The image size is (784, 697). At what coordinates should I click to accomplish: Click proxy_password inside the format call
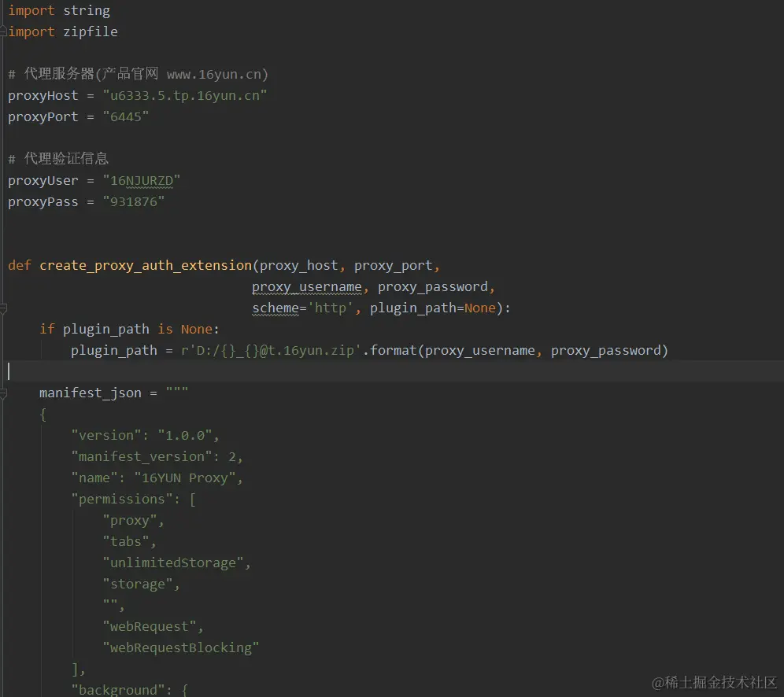(605, 350)
